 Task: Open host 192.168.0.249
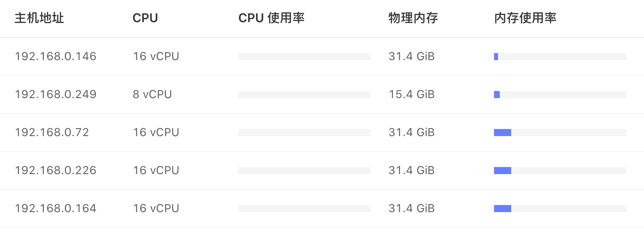(x=56, y=95)
